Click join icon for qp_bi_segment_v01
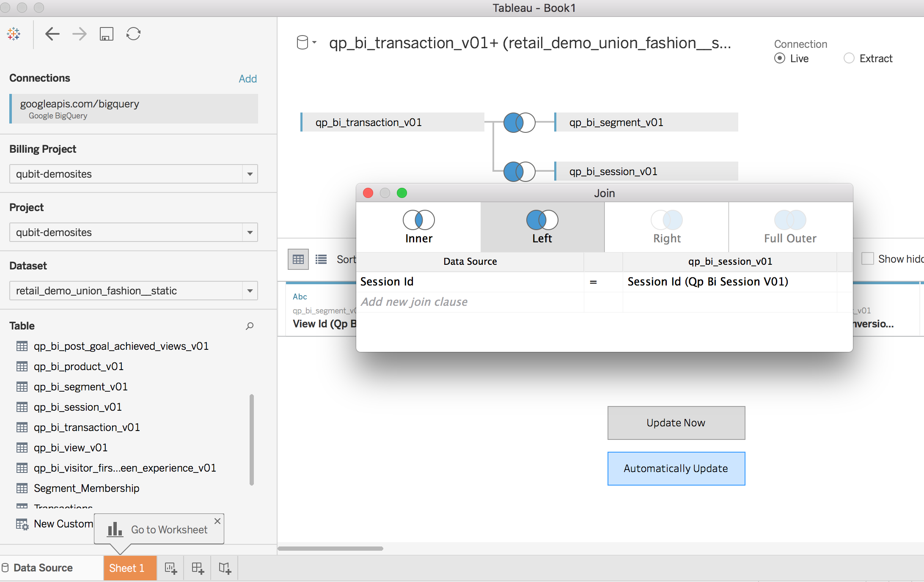The height and width of the screenshot is (582, 924). 519,123
